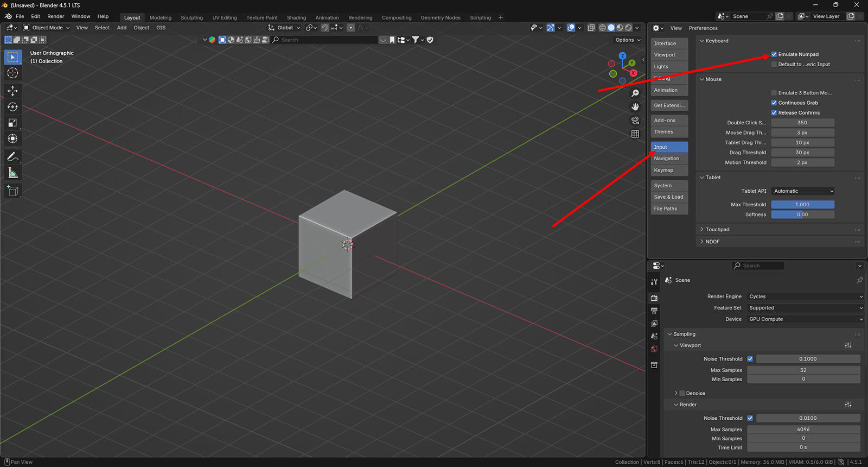868x467 pixels.
Task: Open the Render menu
Action: coord(55,16)
